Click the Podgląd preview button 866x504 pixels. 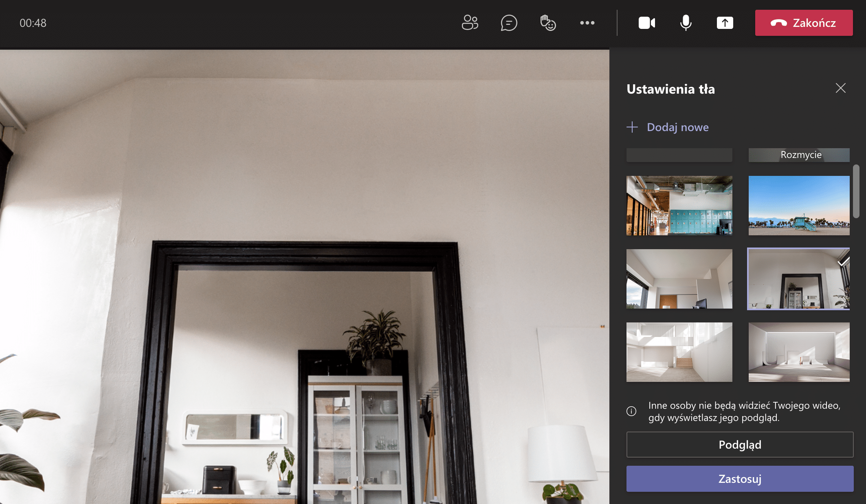coord(740,445)
